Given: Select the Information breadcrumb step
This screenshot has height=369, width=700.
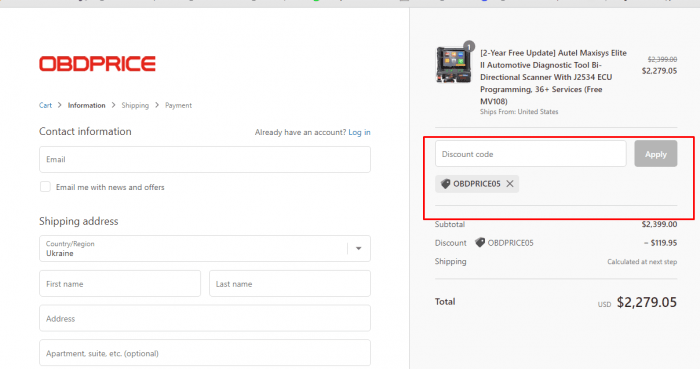Looking at the screenshot, I should 87,105.
